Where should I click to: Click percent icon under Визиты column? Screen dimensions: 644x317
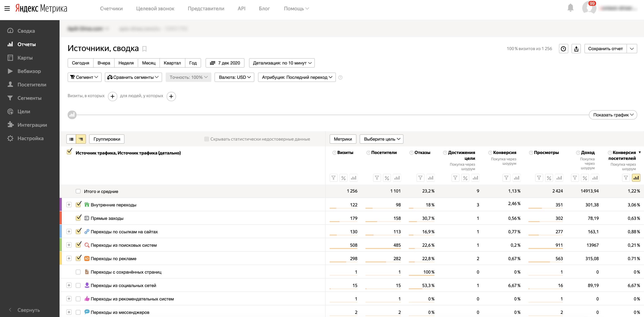(x=343, y=178)
